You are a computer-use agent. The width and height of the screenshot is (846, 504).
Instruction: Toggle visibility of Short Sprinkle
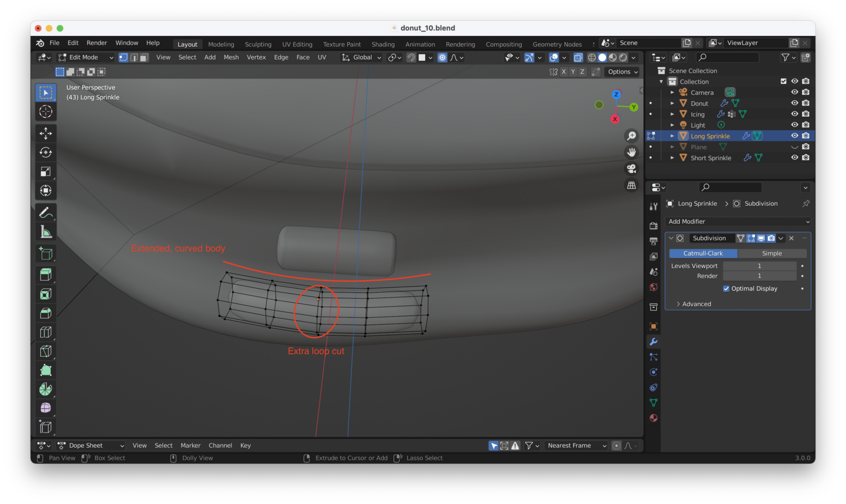[794, 157]
